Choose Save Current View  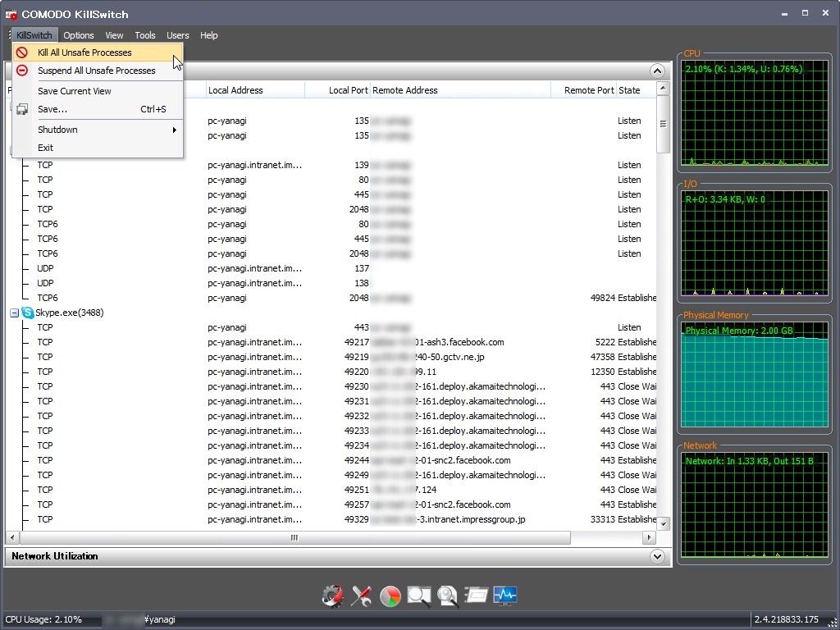(x=98, y=91)
